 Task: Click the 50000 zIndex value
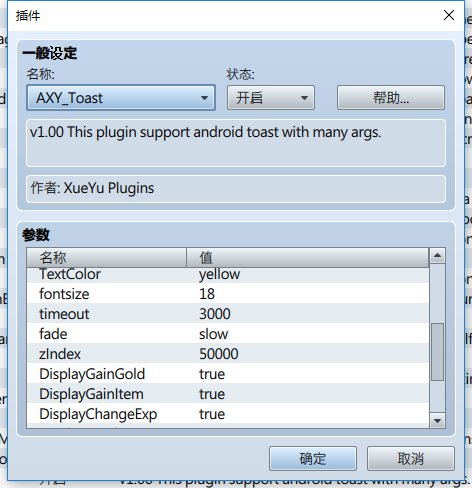(x=219, y=354)
